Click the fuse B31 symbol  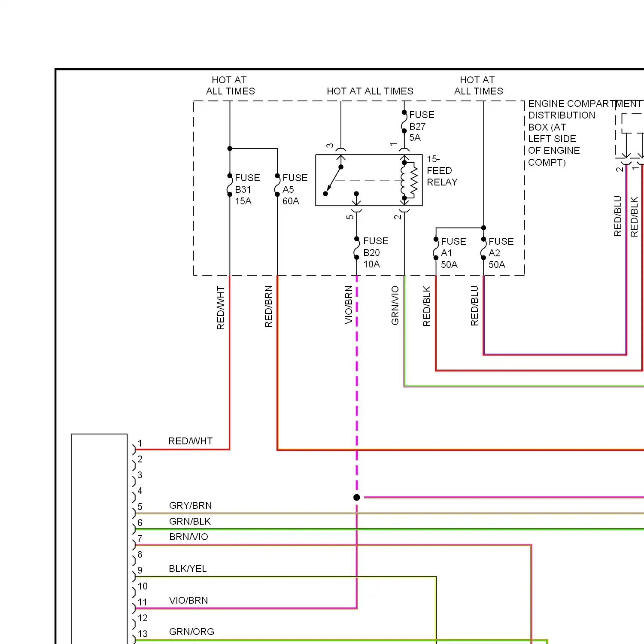[x=230, y=185]
